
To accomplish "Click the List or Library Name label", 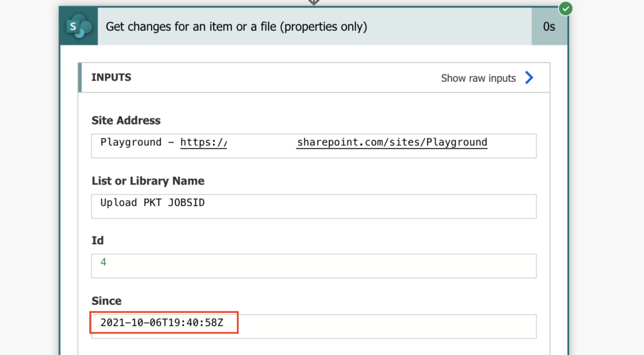I will point(148,181).
